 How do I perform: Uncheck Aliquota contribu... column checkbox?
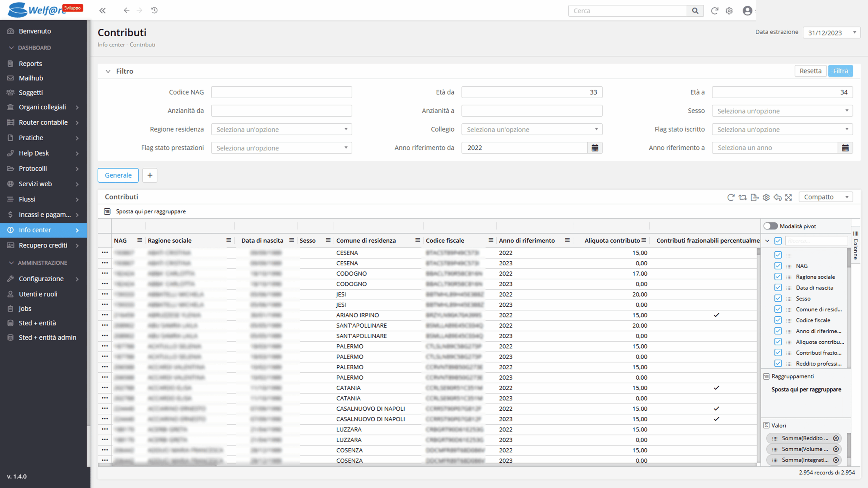tap(778, 342)
